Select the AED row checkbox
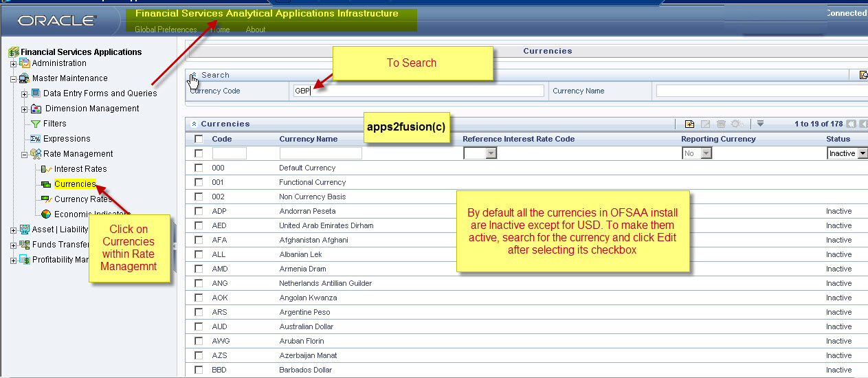868x378 pixels. click(x=199, y=225)
